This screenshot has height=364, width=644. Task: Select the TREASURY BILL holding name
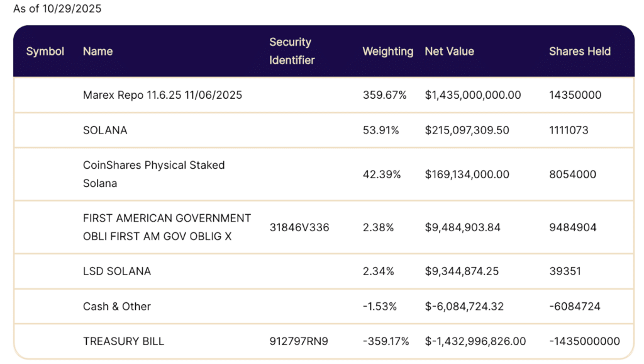(123, 341)
